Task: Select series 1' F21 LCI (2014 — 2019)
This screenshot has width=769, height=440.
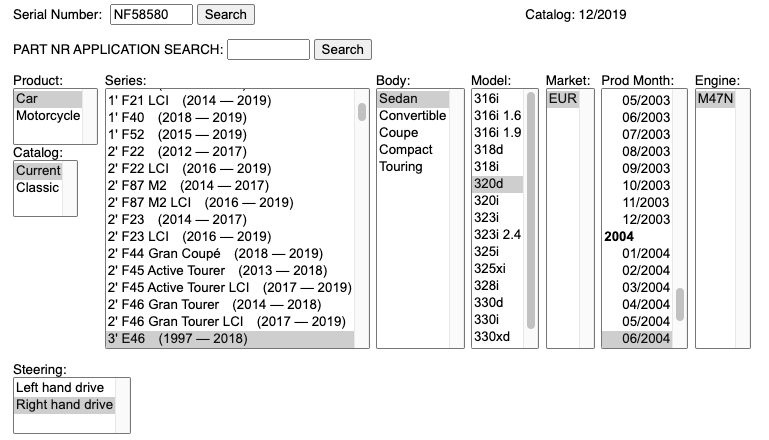Action: click(231, 101)
